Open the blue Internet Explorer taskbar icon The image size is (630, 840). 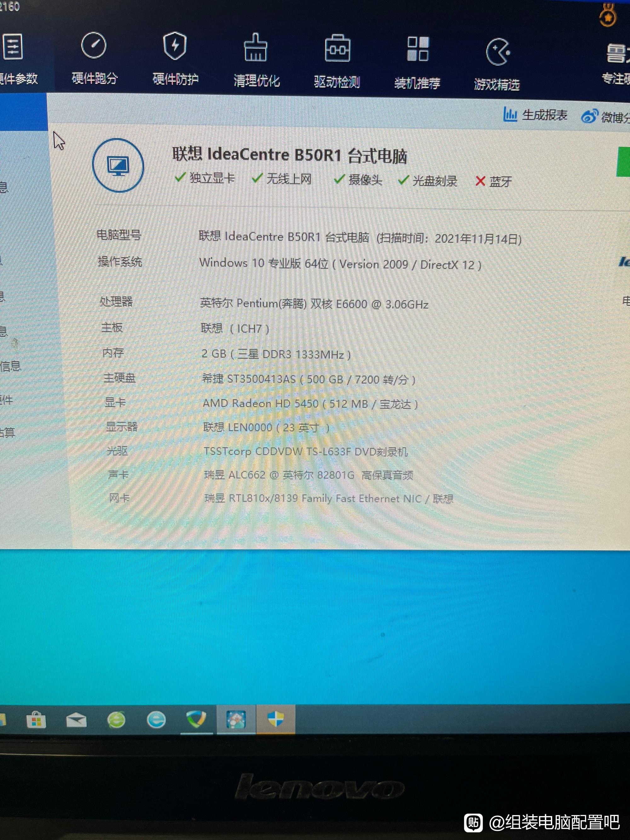pyautogui.click(x=156, y=720)
